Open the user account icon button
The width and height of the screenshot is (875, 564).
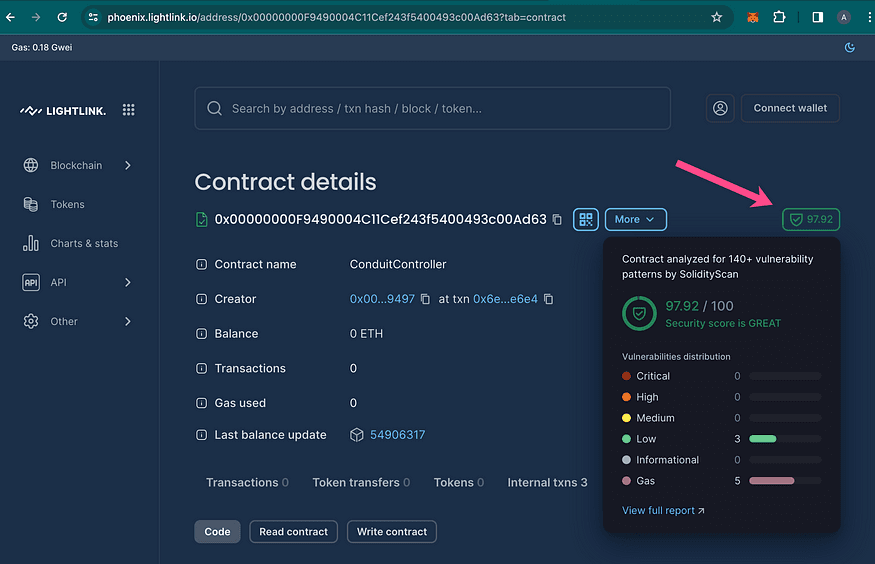point(720,108)
